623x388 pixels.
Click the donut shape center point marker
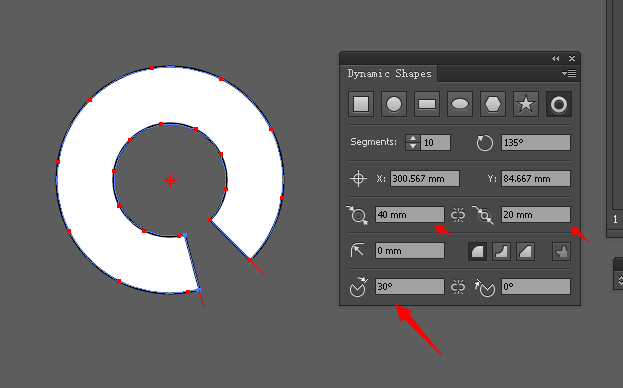coord(170,180)
